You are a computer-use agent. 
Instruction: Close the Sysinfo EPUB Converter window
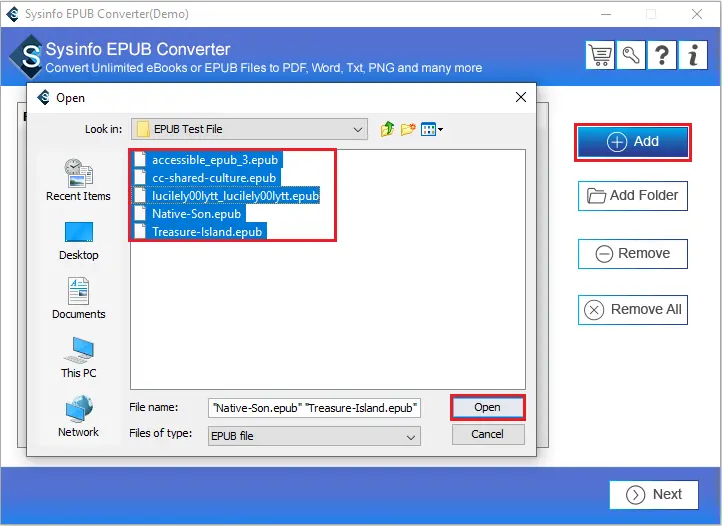point(697,14)
